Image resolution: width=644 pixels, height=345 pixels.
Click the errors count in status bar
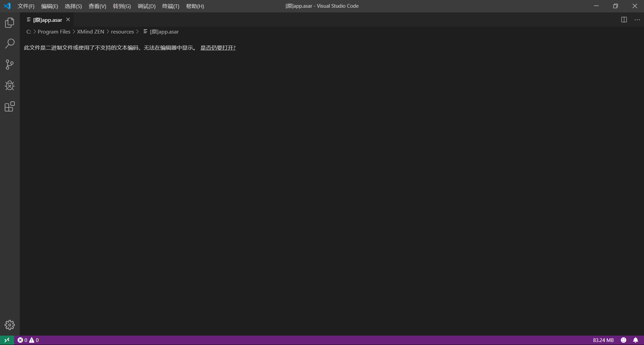(x=22, y=340)
